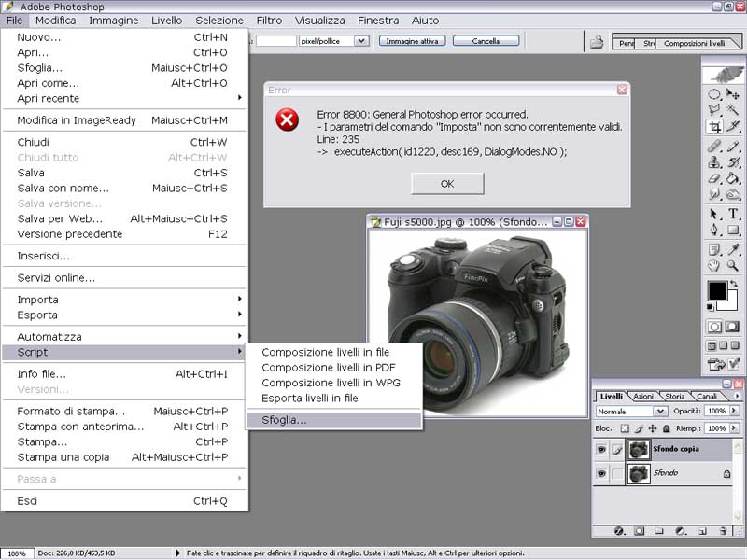This screenshot has height=560, width=747.
Task: Switch to Quick Mask mode
Action: (x=732, y=327)
